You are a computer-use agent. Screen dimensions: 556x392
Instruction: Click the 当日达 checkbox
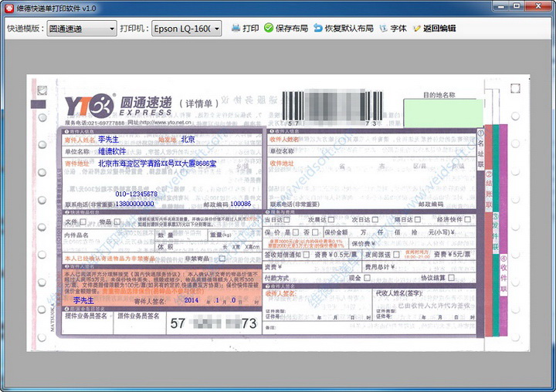point(286,220)
